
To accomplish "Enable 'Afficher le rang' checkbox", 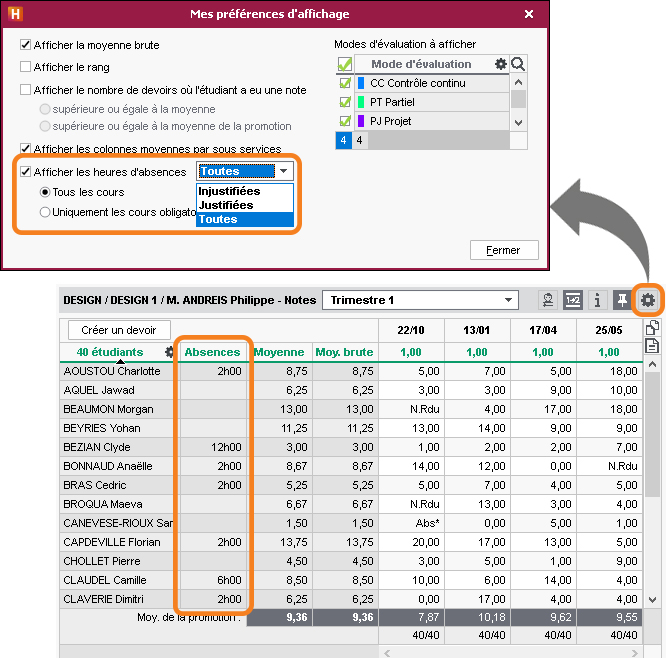I will pyautogui.click(x=25, y=67).
